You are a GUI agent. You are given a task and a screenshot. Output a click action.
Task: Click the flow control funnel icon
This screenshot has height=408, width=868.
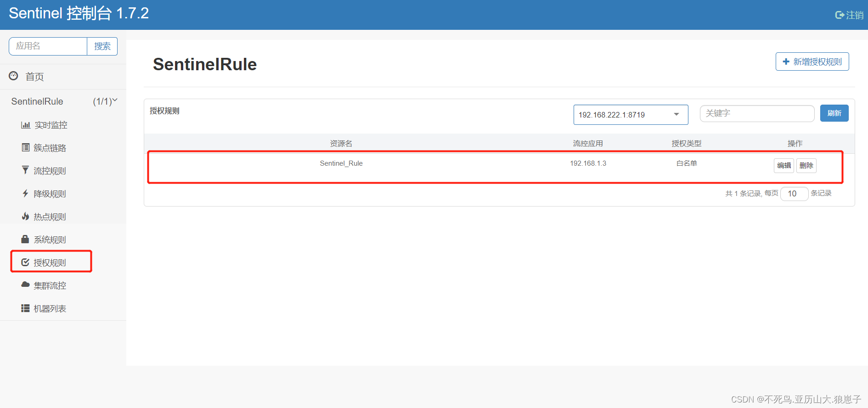pos(25,170)
